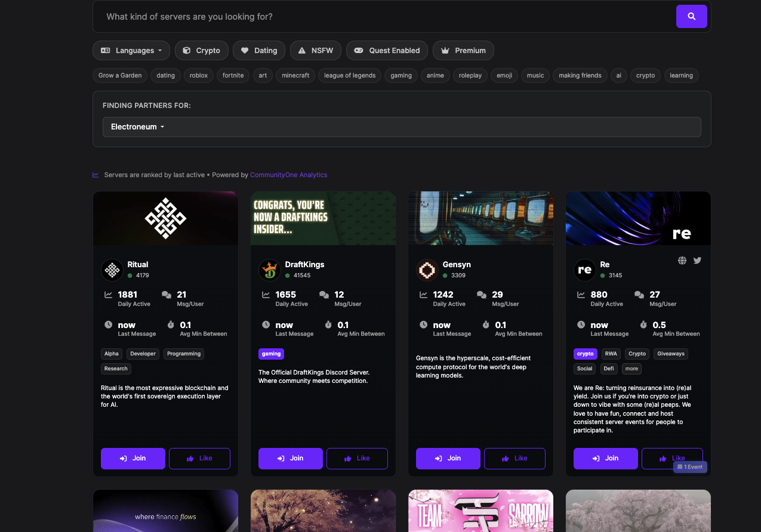Screen dimensions: 761x532
Task: Click the thumbs-up icon on Gensyn's Like button
Action: click(506, 458)
